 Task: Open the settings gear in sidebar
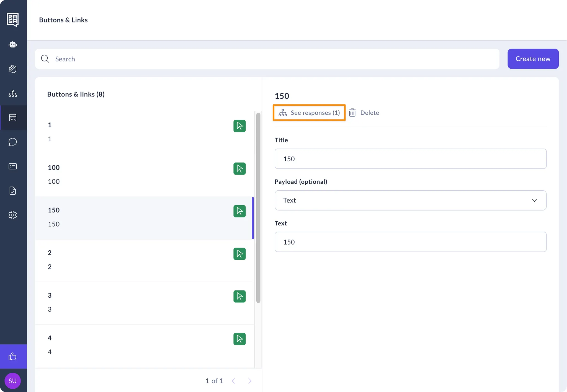[13, 215]
